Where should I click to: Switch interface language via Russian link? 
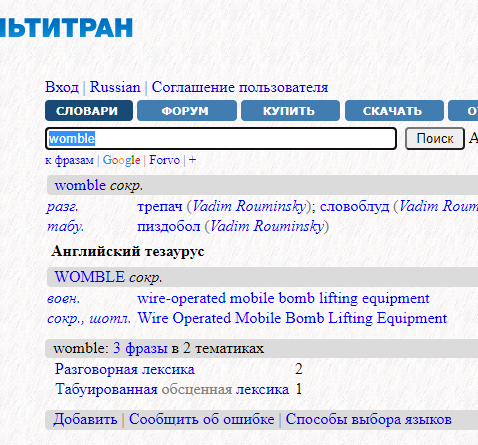[x=115, y=87]
